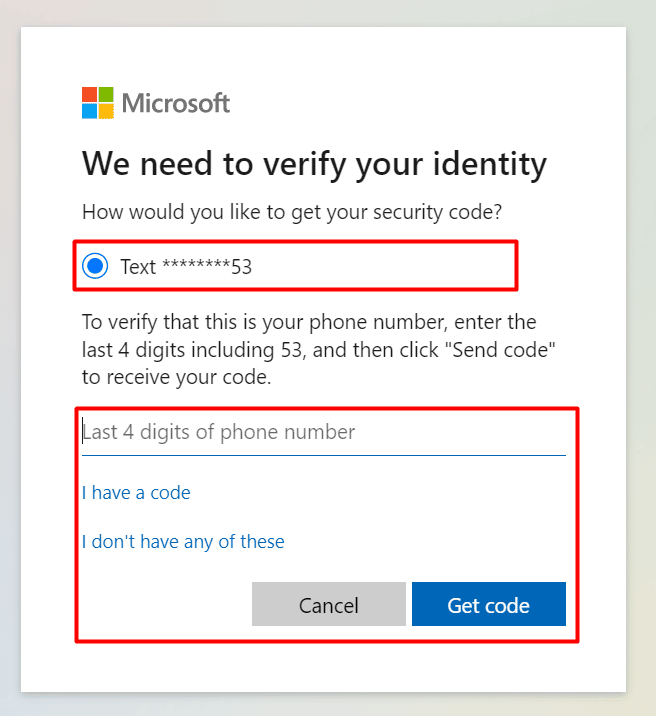656x716 pixels.
Task: Follow "I don't have any of these" link
Action: (x=183, y=542)
